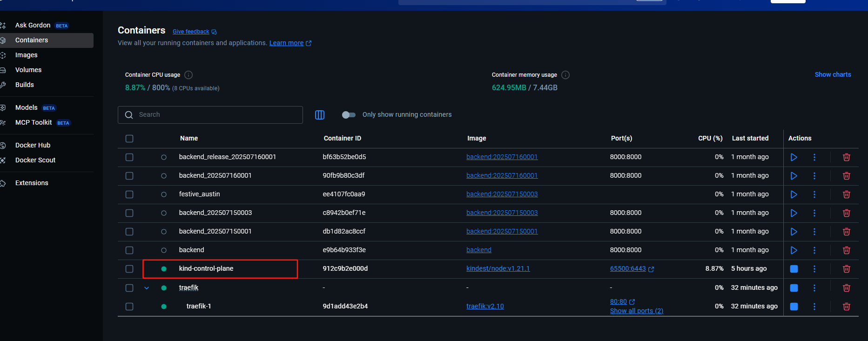Stop the kind-control-plane container
Screen dimensions: 868x341
tap(794, 269)
